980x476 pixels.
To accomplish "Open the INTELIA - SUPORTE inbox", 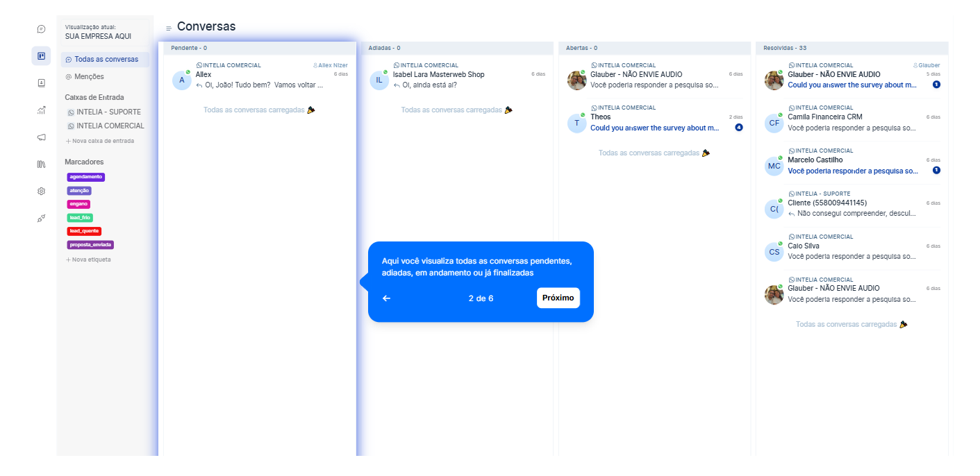I will coord(104,112).
